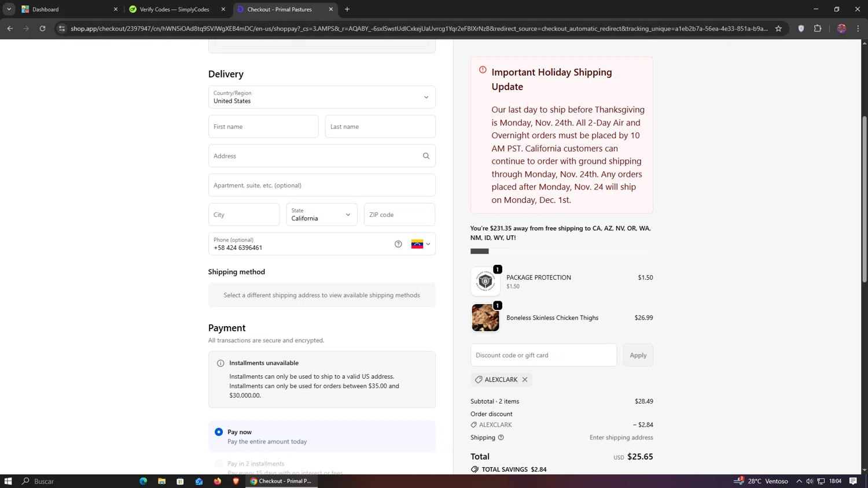Screen dimensions: 868x488
Task: Open Microsoft Store from the taskbar
Action: [x=180, y=481]
